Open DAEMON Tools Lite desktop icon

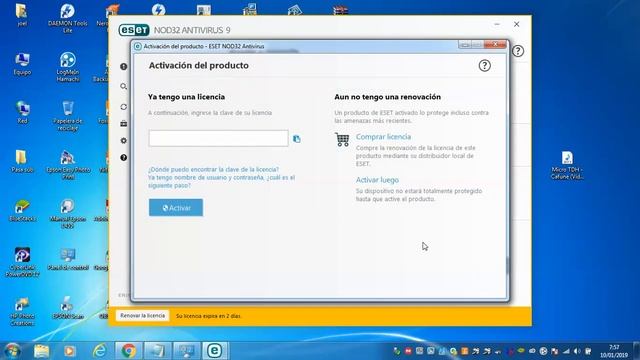tap(68, 18)
